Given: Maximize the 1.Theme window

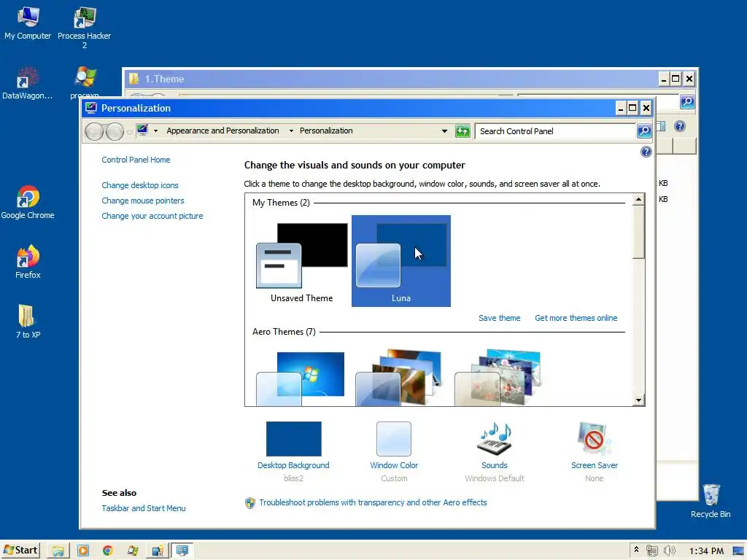Looking at the screenshot, I should click(x=676, y=79).
